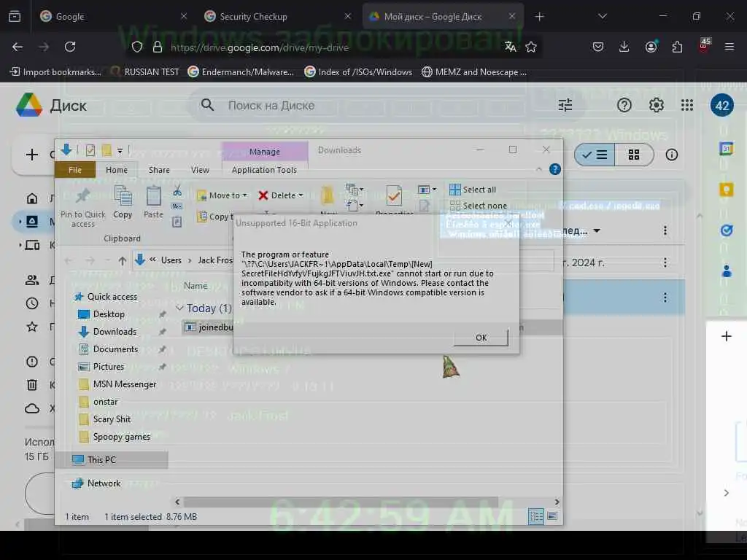747x560 pixels.
Task: Click the Properties checkmark icon
Action: (x=394, y=195)
